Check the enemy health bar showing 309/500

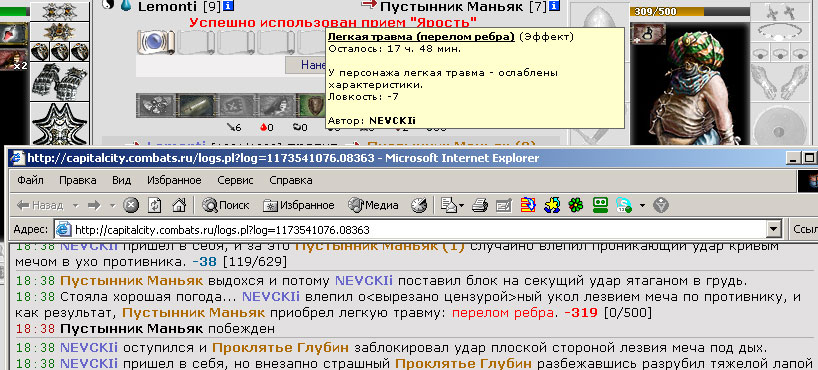coord(689,11)
